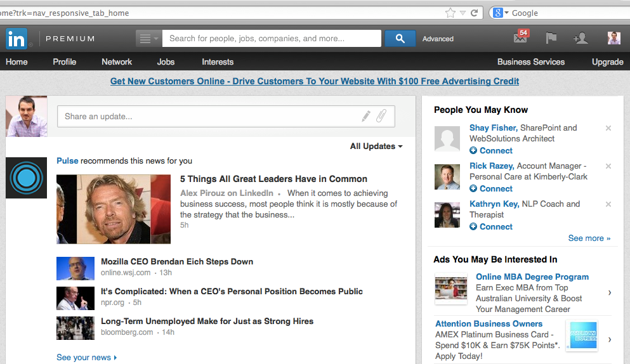Click your profile photo beside update box
This screenshot has height=364, width=630.
(x=27, y=116)
